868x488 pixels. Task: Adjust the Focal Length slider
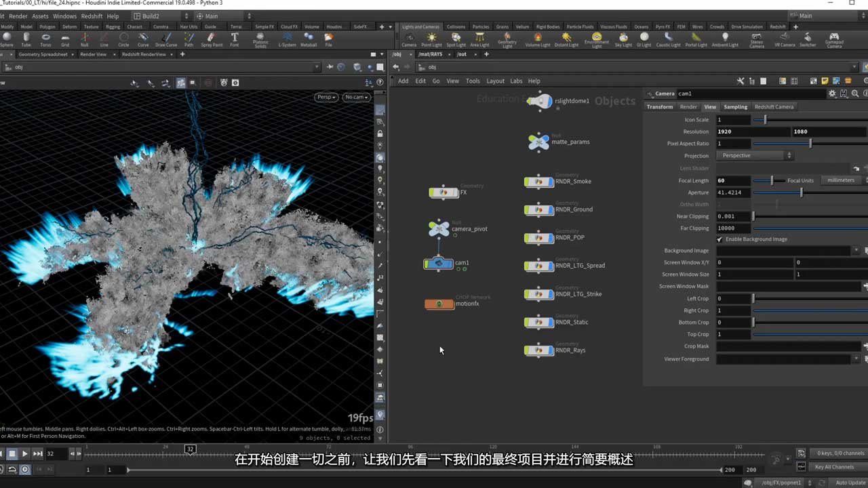coord(771,180)
